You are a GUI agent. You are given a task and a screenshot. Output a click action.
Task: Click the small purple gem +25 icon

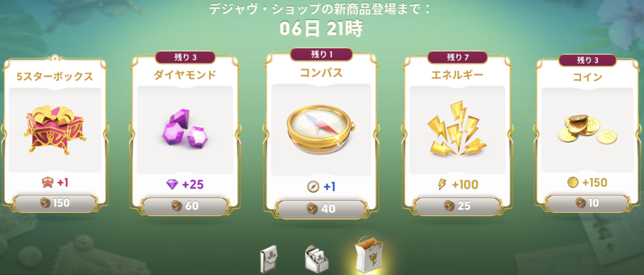[172, 185]
